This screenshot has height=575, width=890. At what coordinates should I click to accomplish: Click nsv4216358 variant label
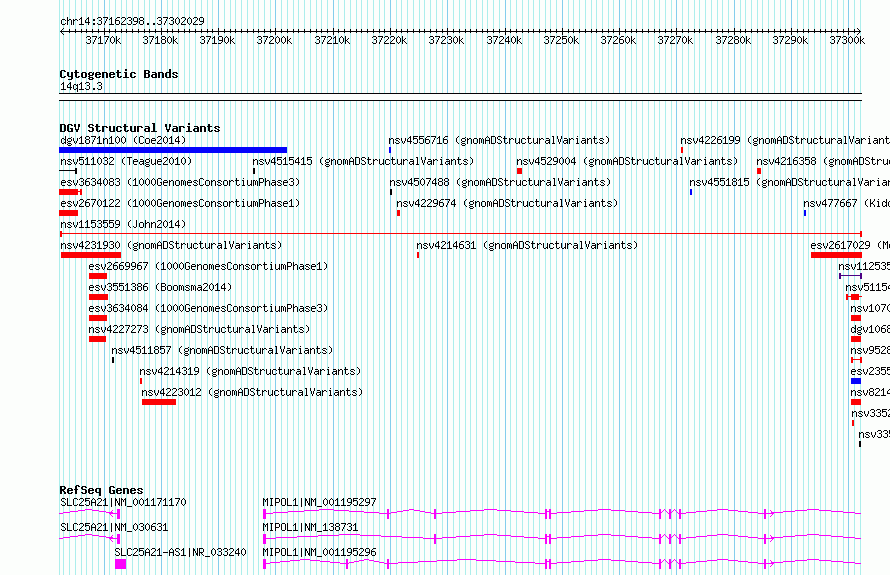coord(823,161)
